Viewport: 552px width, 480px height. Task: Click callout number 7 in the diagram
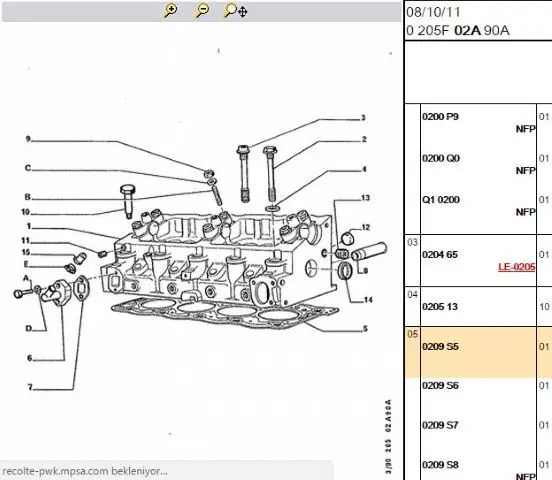coord(30,387)
